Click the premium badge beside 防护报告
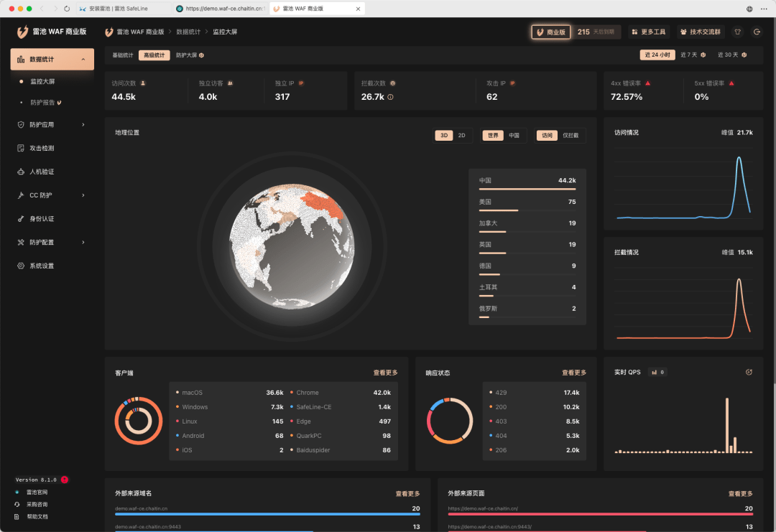Image resolution: width=776 pixels, height=532 pixels. pos(60,103)
